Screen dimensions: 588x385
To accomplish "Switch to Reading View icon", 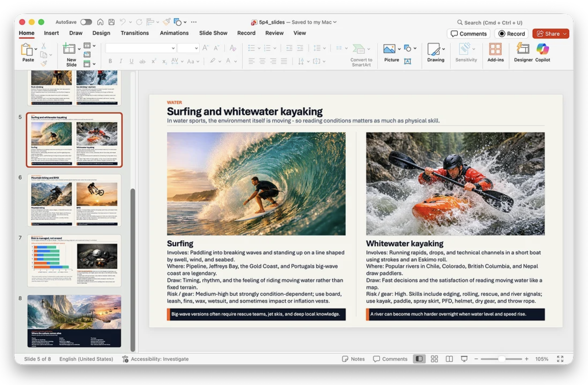I will [x=449, y=359].
